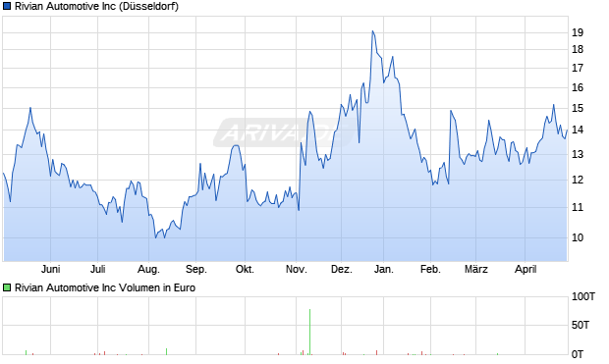Click the volume axis label 100T

pyautogui.click(x=583, y=297)
